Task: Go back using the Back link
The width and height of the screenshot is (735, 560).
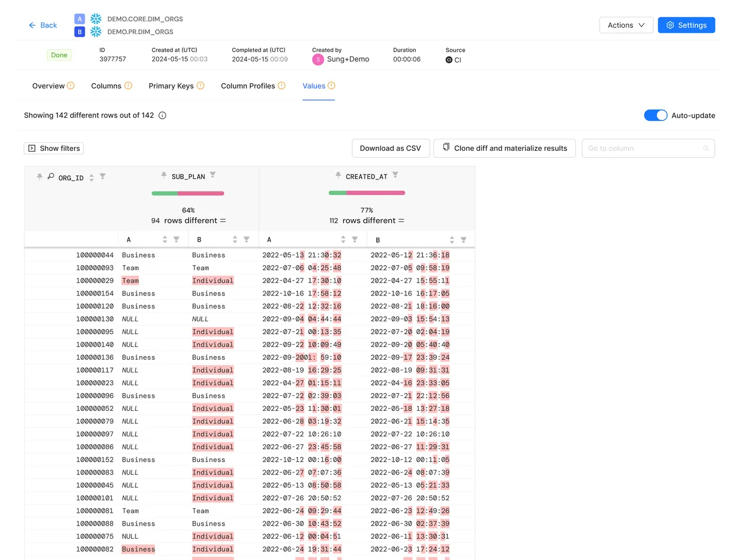Action: 43,25
